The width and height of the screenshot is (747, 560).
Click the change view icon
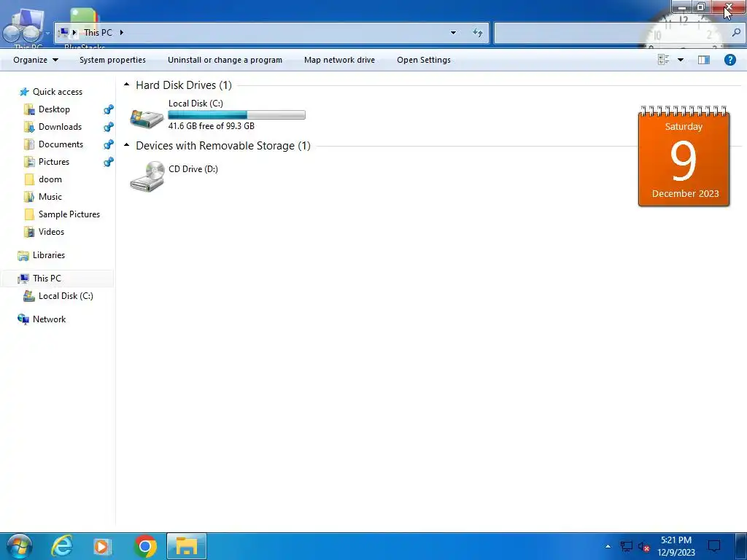point(663,60)
